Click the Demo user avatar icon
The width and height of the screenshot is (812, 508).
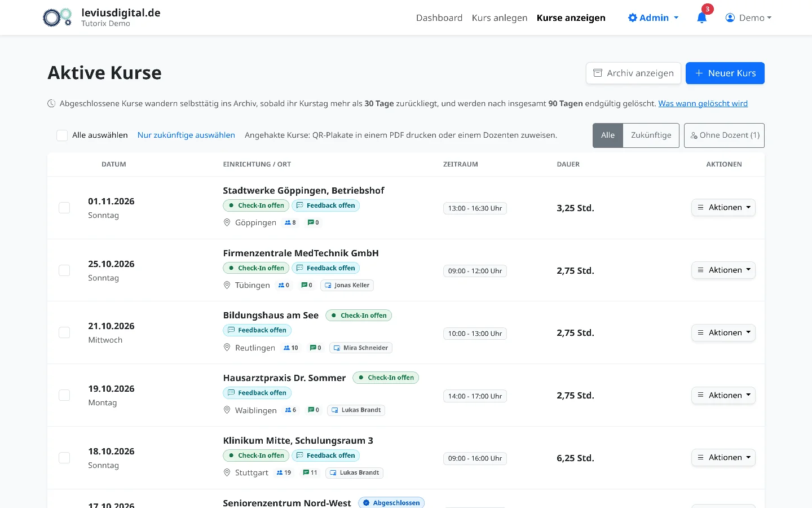tap(730, 17)
